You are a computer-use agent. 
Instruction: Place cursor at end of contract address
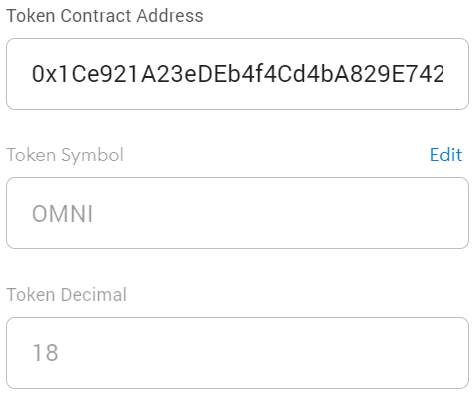[442, 74]
